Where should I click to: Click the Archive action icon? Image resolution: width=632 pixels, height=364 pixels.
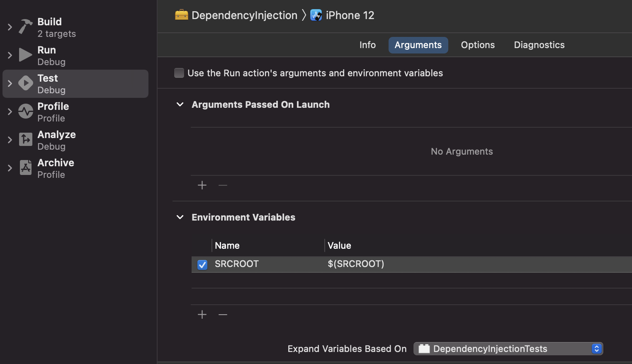point(25,167)
